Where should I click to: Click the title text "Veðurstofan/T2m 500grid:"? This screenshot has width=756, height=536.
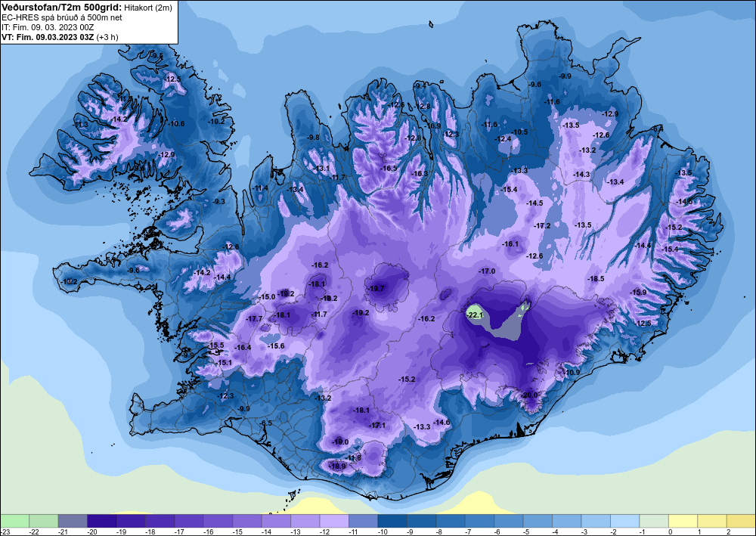click(x=62, y=7)
